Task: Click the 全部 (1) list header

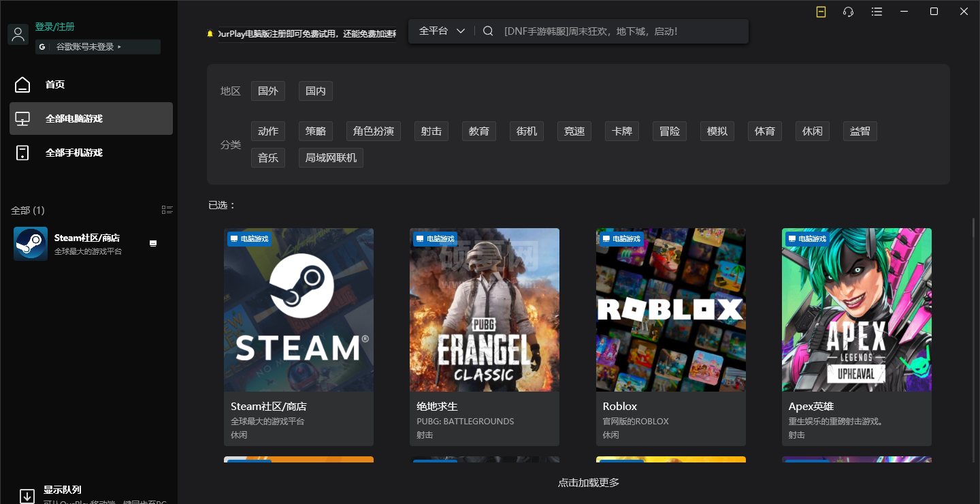Action: [x=28, y=210]
